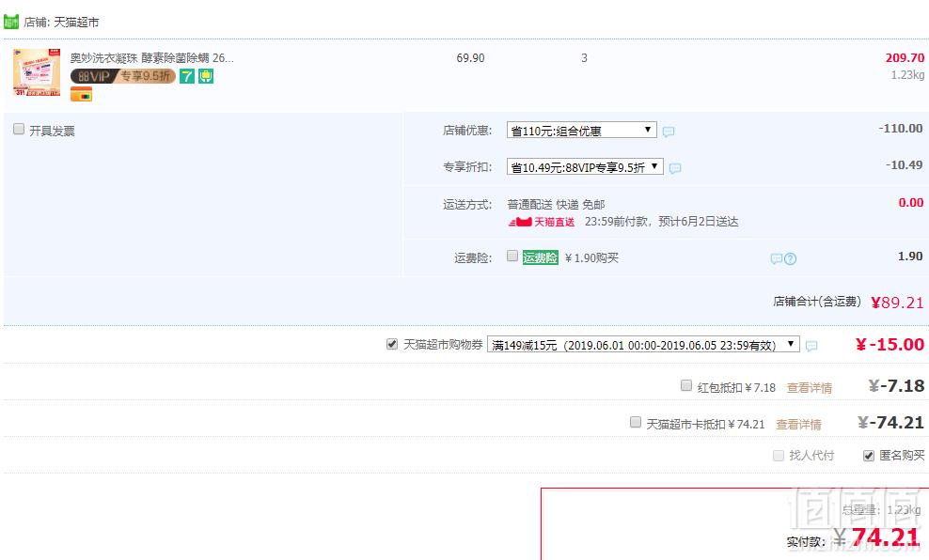Click the comment bubble icon beside the coupon dropdown

[x=811, y=347]
